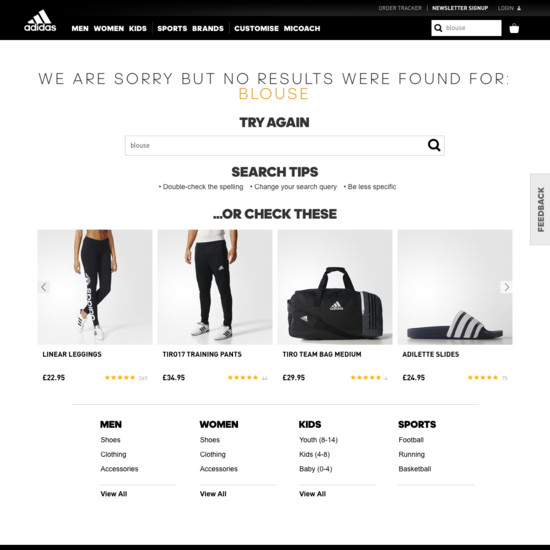Open the Sports navigation menu
Screen dimensions: 550x550
[172, 28]
